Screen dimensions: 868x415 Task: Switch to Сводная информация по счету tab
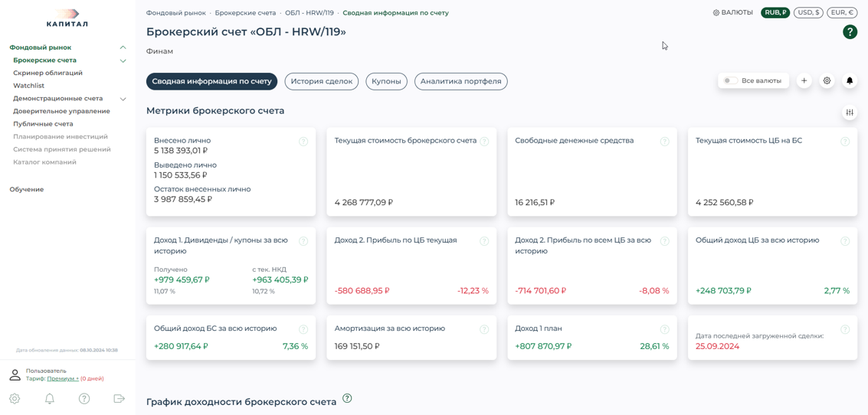point(211,81)
